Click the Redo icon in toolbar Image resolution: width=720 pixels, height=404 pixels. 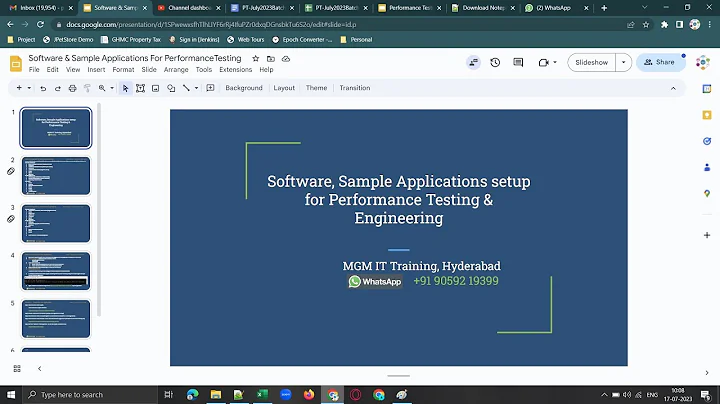click(57, 88)
